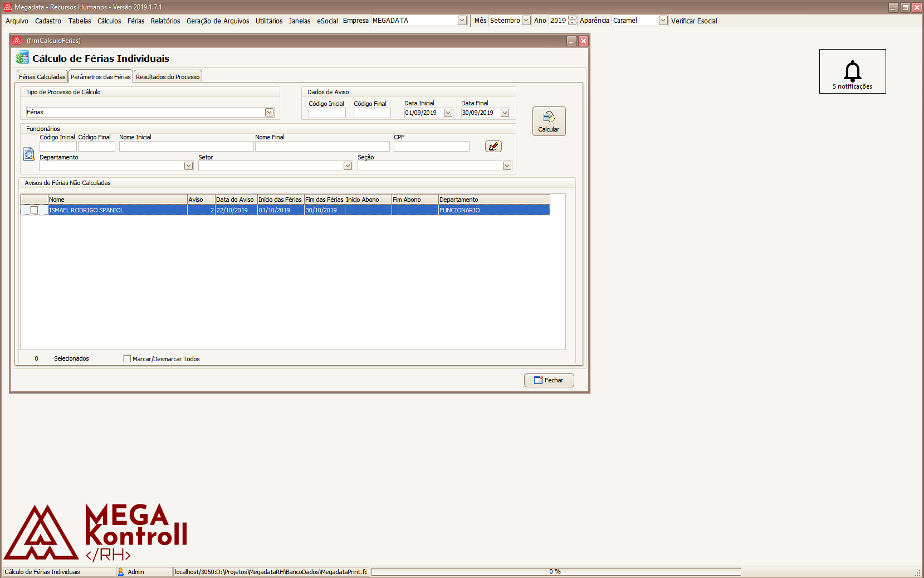Image resolution: width=924 pixels, height=578 pixels.
Task: Click the CPF input field
Action: tap(431, 147)
